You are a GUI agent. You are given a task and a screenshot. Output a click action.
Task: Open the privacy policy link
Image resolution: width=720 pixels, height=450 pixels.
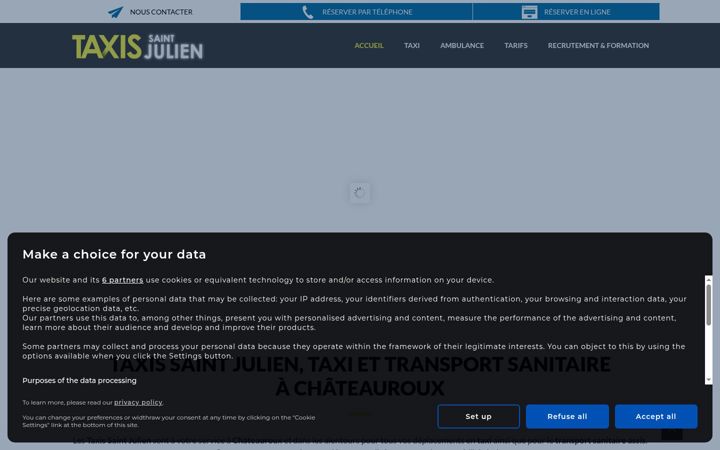(138, 402)
